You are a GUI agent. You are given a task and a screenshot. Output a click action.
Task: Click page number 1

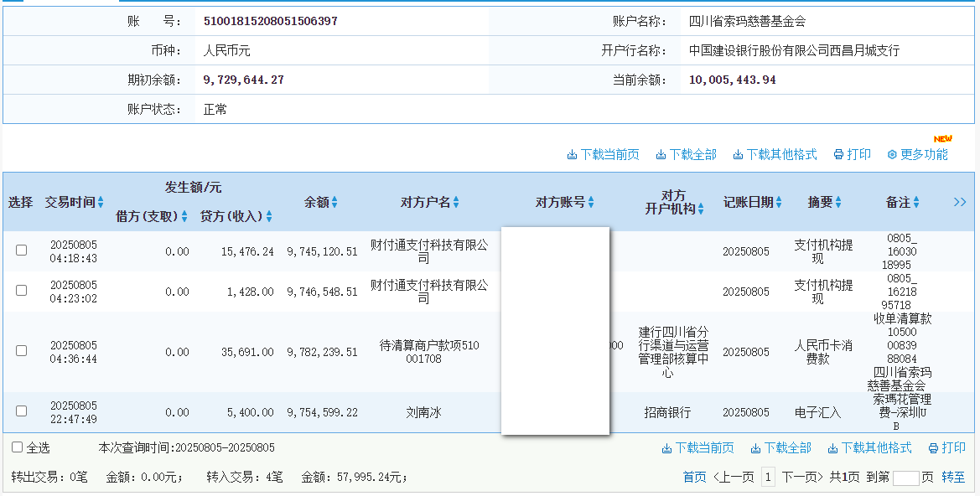(x=768, y=478)
